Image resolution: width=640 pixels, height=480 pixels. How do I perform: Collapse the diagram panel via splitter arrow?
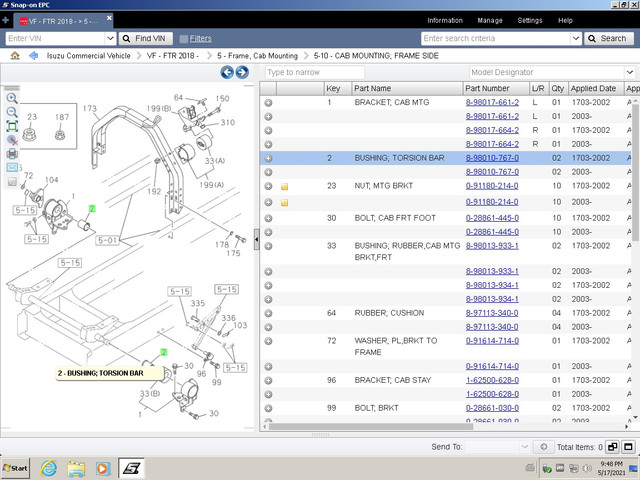[x=256, y=239]
